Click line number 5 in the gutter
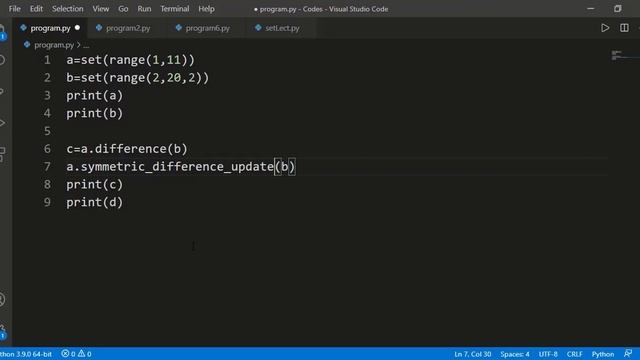Image resolution: width=640 pixels, height=360 pixels. tap(47, 131)
